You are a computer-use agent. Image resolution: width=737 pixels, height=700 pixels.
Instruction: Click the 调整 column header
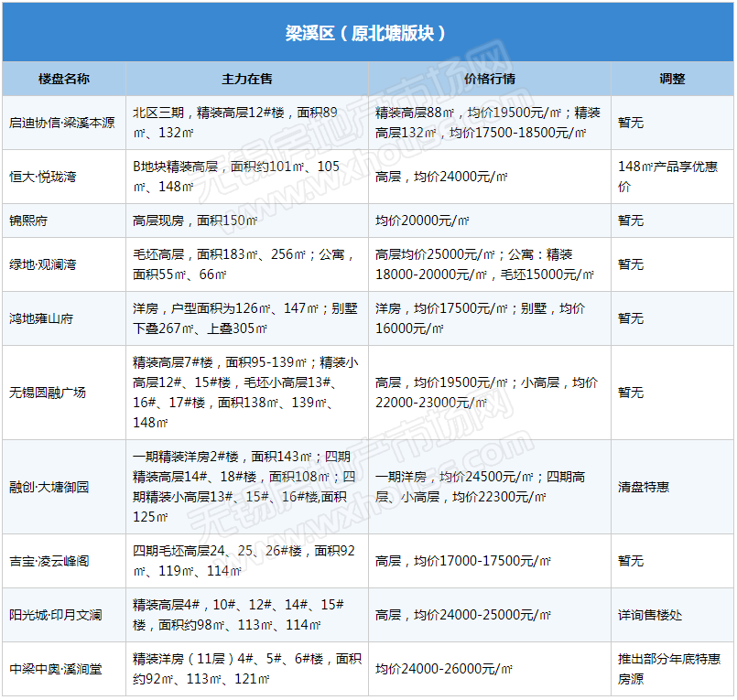[672, 79]
